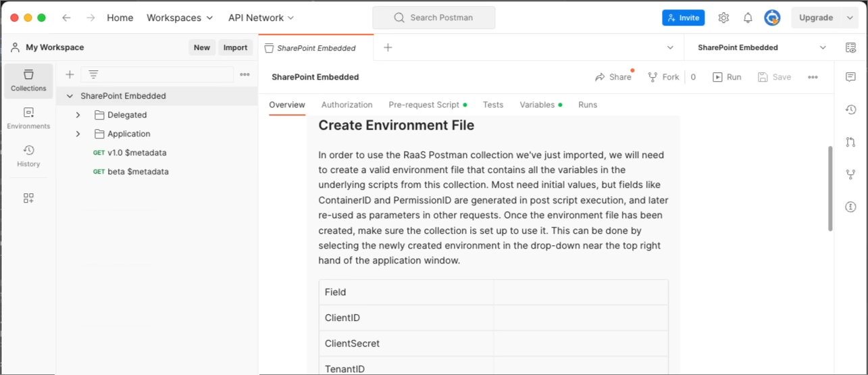Open the configure workspace sidebar grid icon
Screen dimensions: 868x375
coord(28,198)
